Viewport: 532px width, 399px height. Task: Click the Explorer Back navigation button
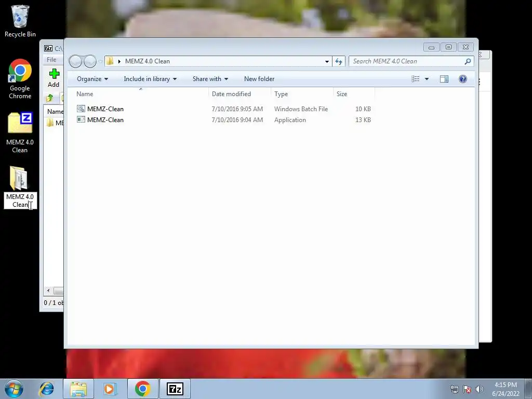tap(75, 61)
